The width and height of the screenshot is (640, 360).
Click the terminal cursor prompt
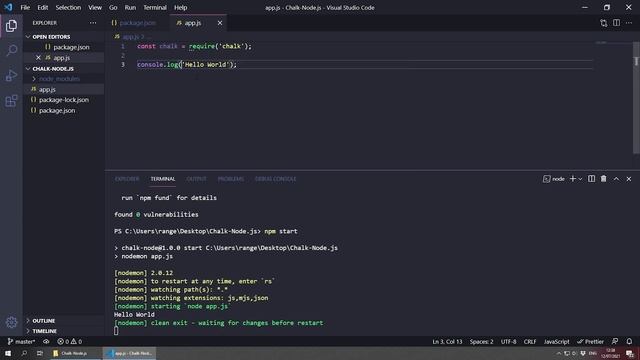[116, 331]
